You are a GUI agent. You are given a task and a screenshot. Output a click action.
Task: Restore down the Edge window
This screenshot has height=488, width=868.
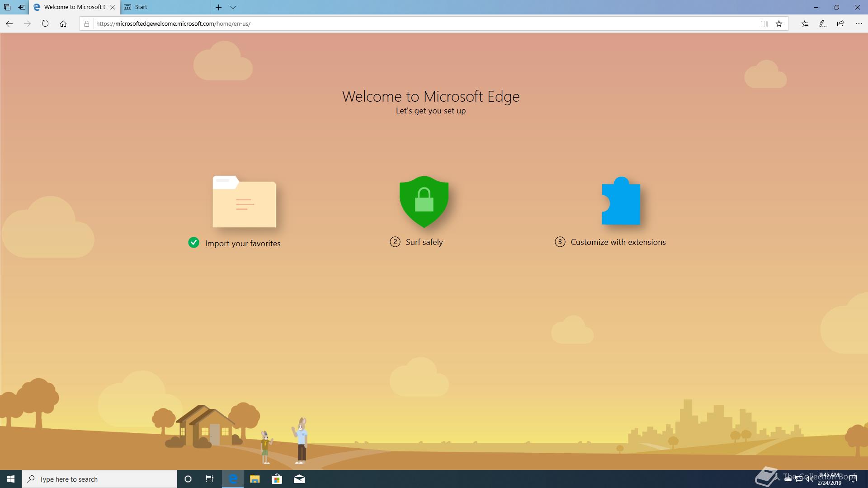(836, 7)
